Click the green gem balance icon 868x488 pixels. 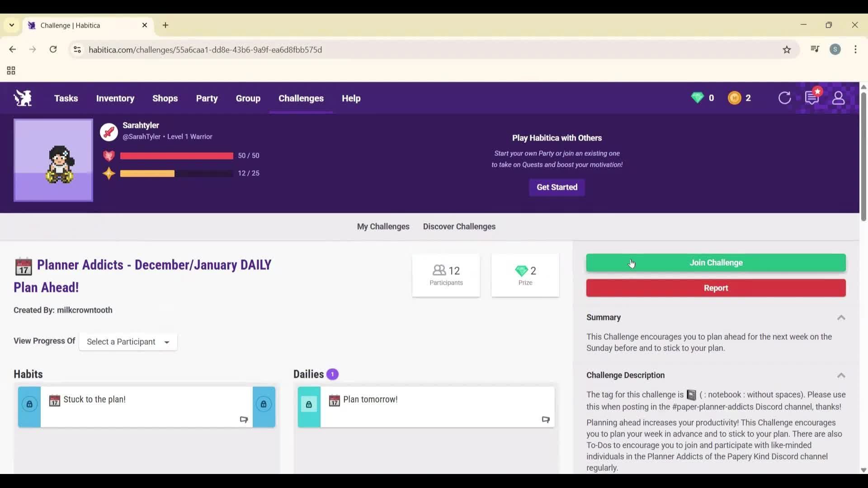[697, 98]
